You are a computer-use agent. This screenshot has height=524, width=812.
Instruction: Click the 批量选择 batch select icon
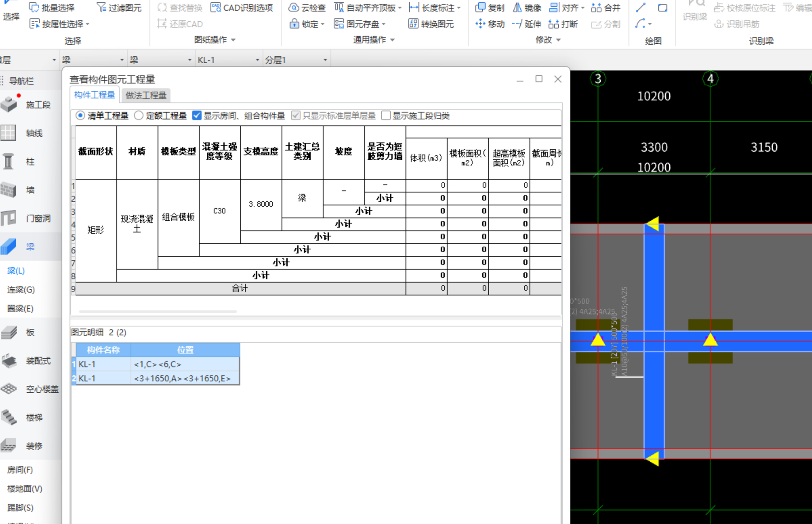tap(34, 7)
